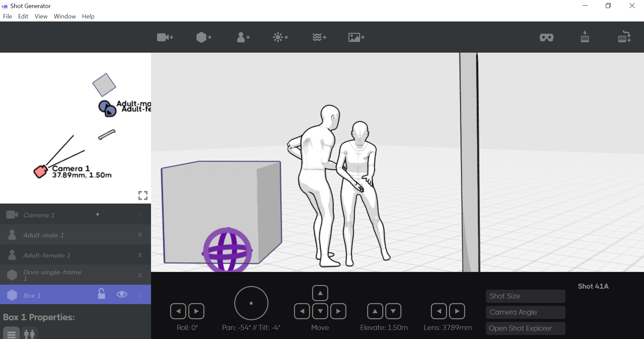Delete Door-single-frame 1 with its X
644x339 pixels.
140,275
